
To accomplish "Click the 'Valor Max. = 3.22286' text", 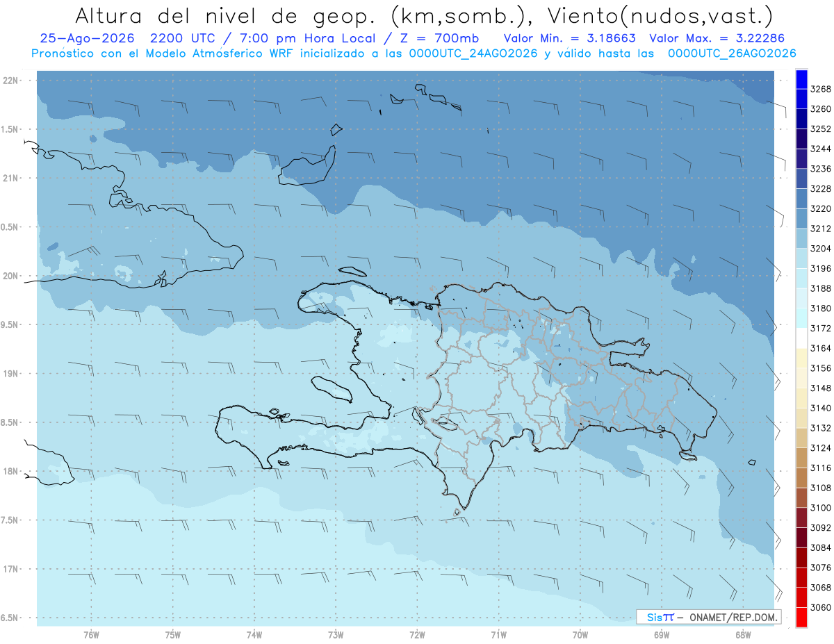I will [x=717, y=39].
